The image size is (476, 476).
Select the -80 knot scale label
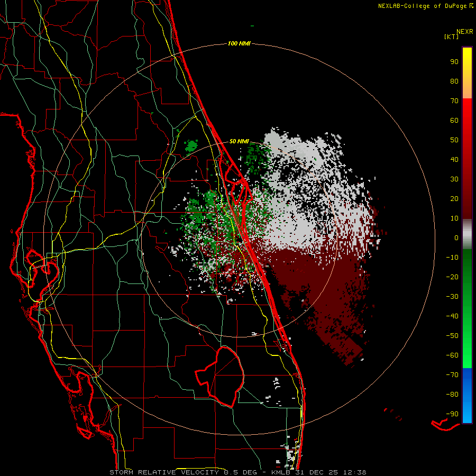pos(452,395)
